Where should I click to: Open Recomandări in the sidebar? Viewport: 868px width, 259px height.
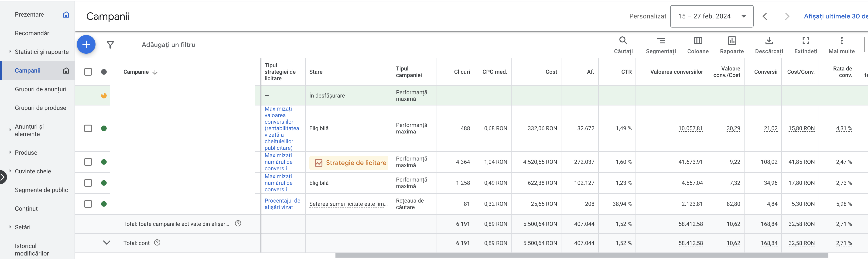(x=33, y=33)
